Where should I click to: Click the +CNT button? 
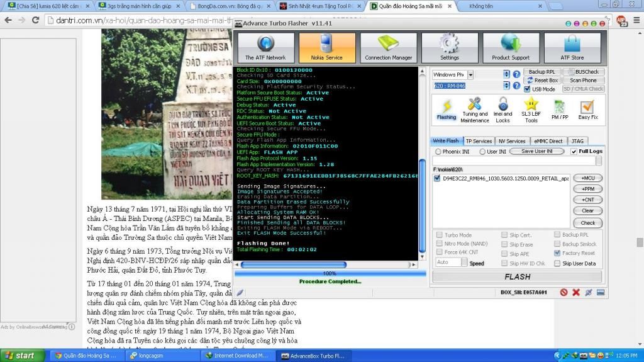coord(588,200)
